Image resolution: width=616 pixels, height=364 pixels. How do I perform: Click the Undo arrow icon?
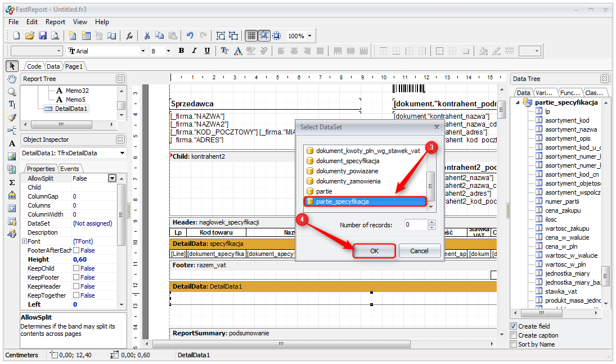click(190, 36)
